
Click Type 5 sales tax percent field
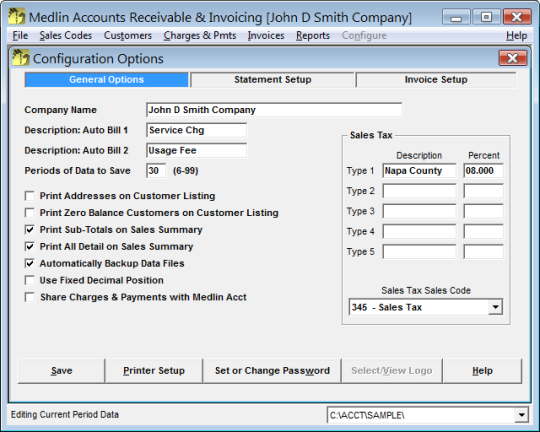(x=483, y=252)
